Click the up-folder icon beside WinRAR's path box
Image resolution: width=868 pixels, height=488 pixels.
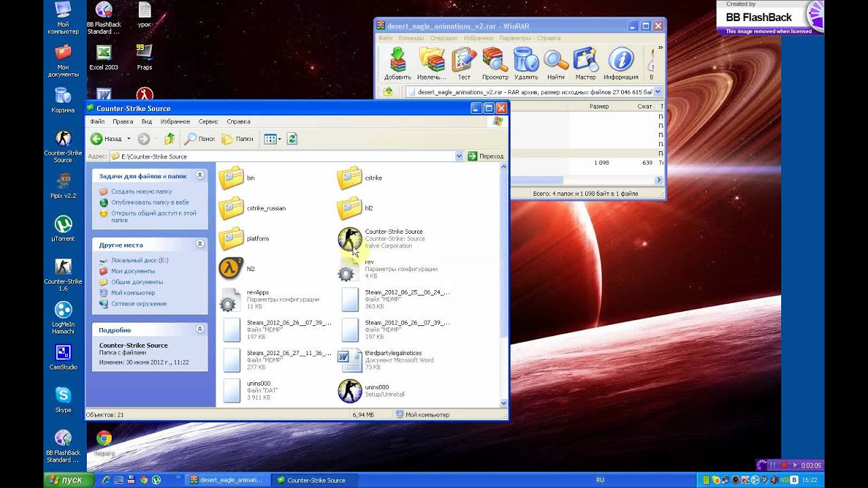tap(388, 91)
